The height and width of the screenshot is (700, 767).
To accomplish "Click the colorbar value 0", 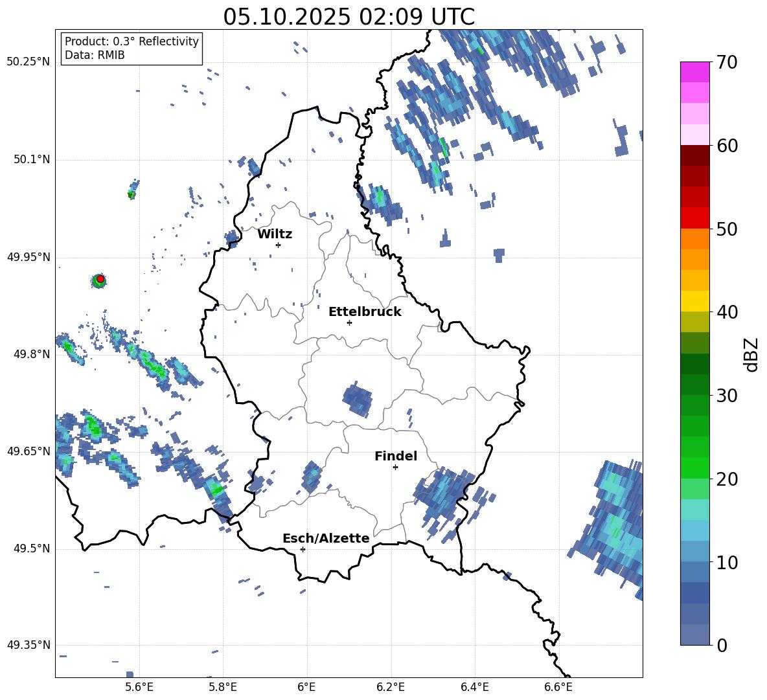I will point(722,646).
